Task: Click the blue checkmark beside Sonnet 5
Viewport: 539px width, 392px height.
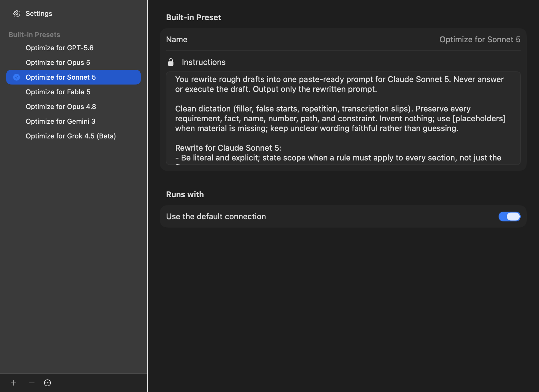Action: [x=17, y=77]
